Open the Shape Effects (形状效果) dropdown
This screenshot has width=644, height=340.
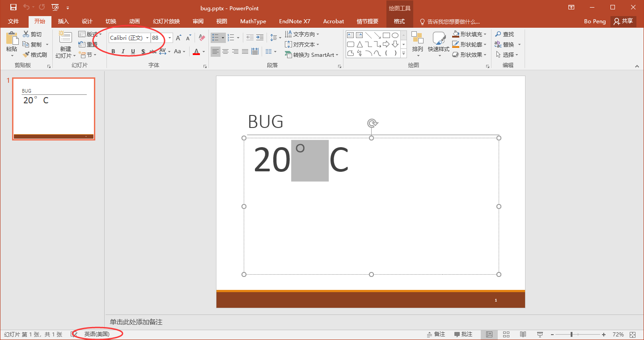point(469,55)
